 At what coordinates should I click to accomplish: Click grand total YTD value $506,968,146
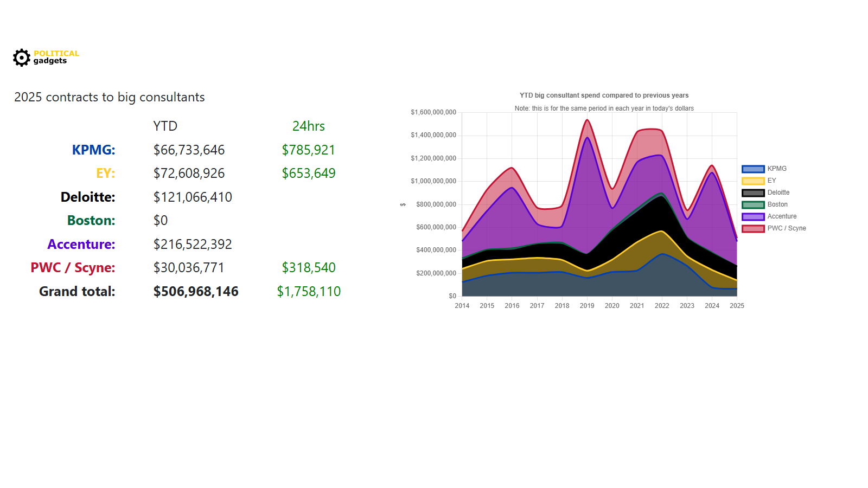[x=196, y=291]
